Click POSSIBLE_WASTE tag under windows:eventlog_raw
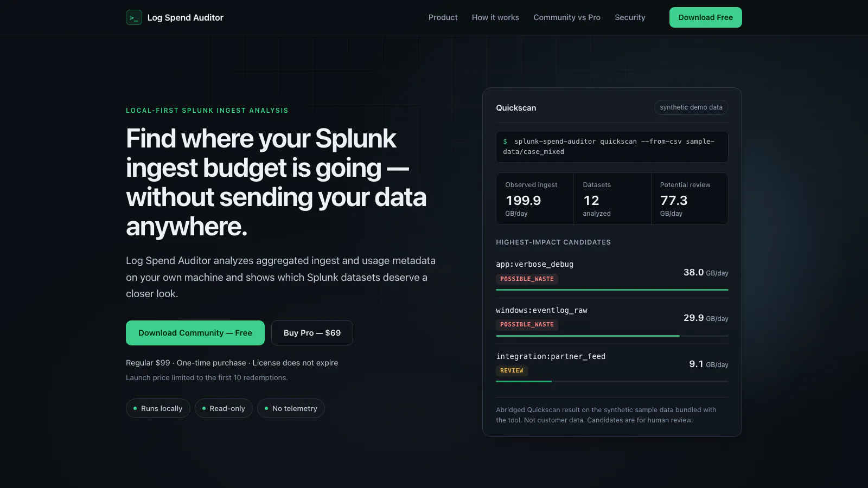 coord(527,325)
